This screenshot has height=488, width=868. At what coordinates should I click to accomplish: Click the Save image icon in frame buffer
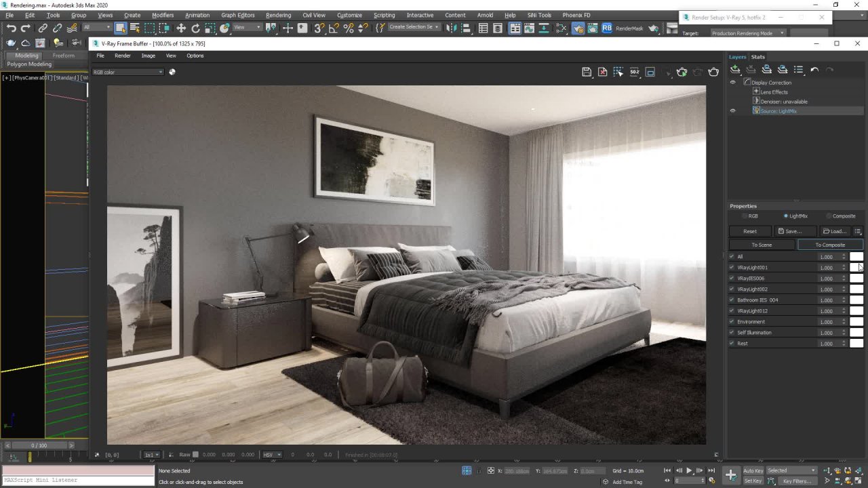point(587,72)
